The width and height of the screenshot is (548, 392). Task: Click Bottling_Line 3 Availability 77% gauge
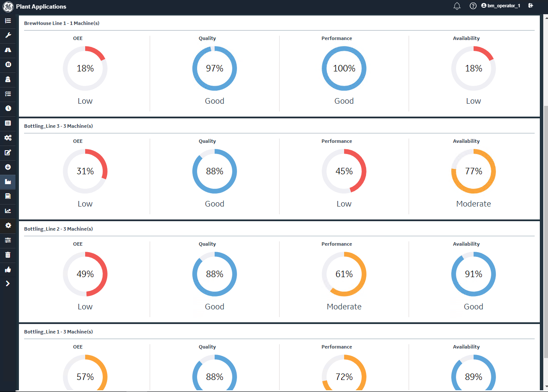(474, 171)
